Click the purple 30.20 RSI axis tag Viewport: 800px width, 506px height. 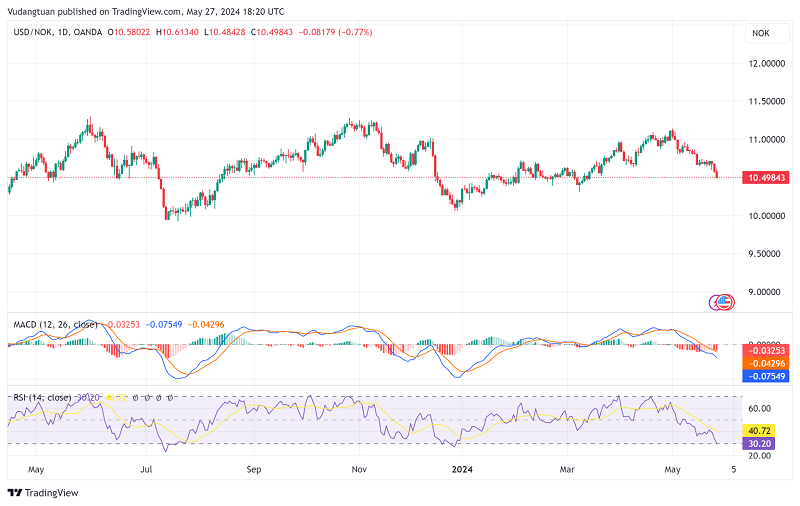tap(762, 442)
